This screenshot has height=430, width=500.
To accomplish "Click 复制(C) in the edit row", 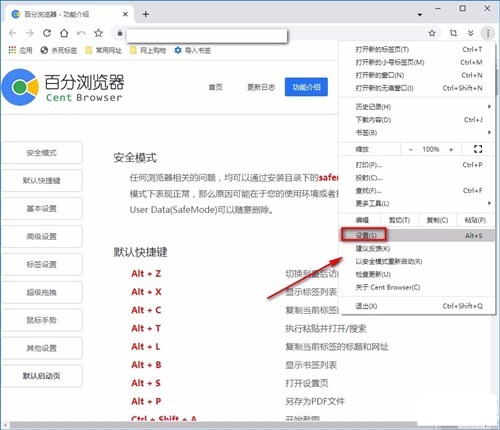I will click(437, 220).
